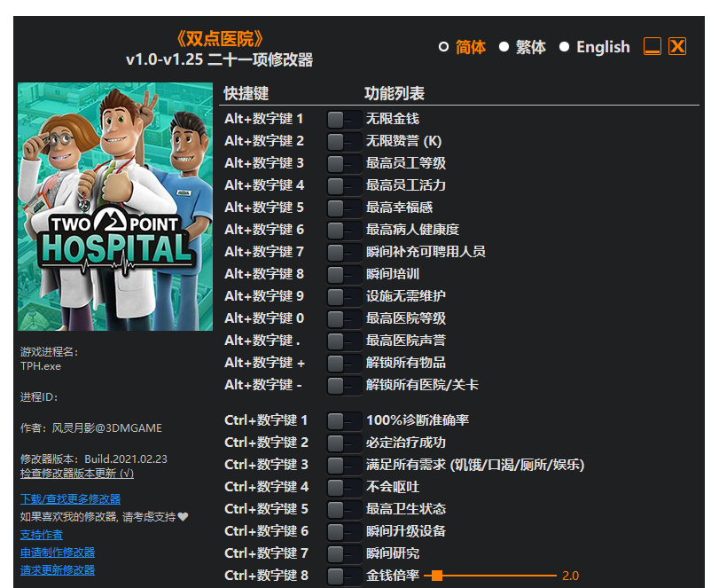Click the Alt+数字键 0 hotkey label
The height and width of the screenshot is (588, 719).
pyautogui.click(x=264, y=318)
